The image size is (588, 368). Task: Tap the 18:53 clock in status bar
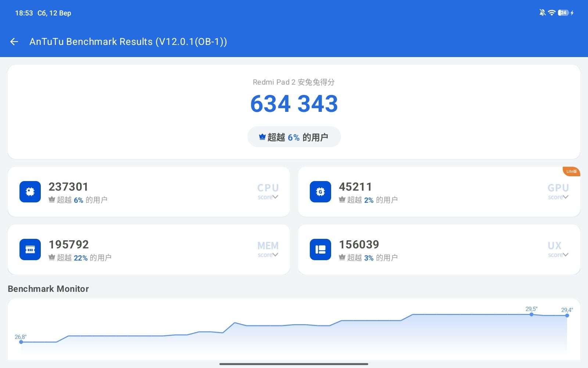24,13
